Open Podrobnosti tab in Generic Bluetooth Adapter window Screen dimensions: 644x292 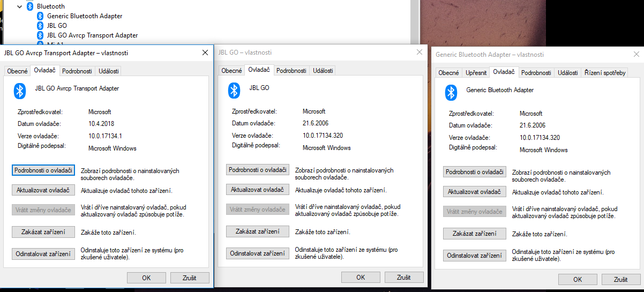point(536,73)
